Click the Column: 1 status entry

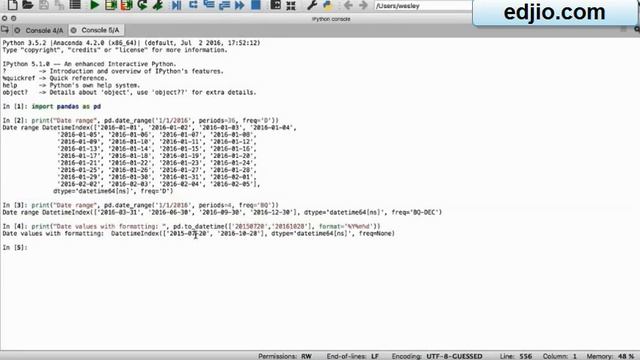coord(560,356)
